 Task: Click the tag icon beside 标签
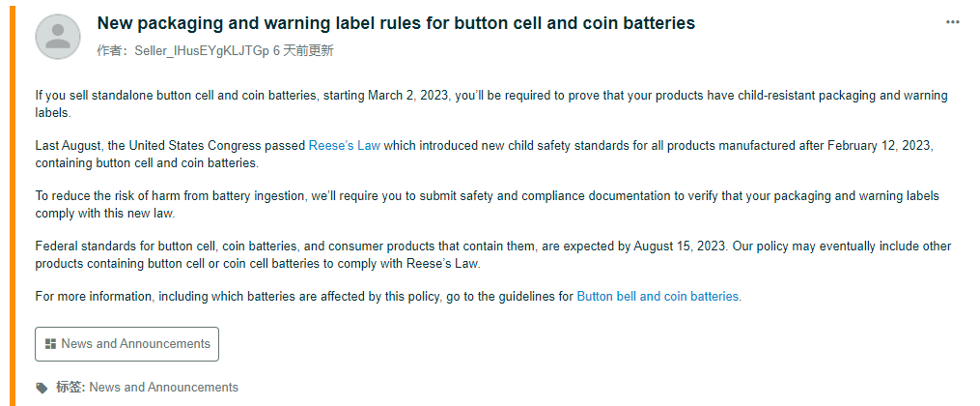pyautogui.click(x=42, y=388)
